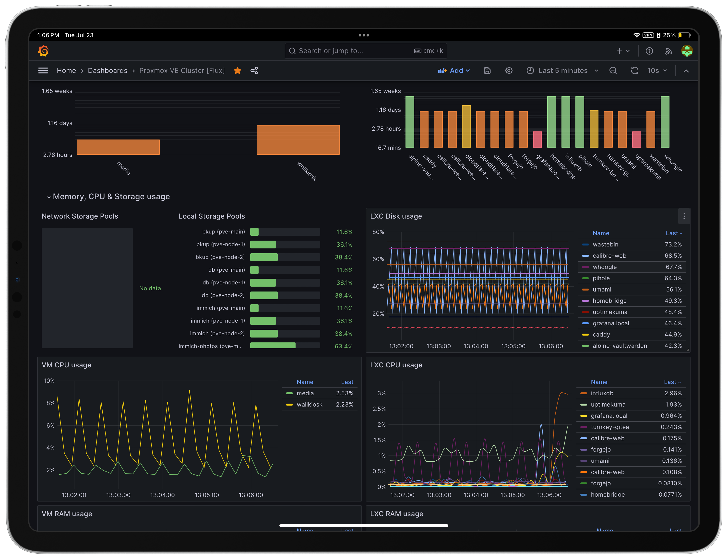This screenshot has height=560, width=728.
Task: Click the No data label
Action: coord(150,289)
